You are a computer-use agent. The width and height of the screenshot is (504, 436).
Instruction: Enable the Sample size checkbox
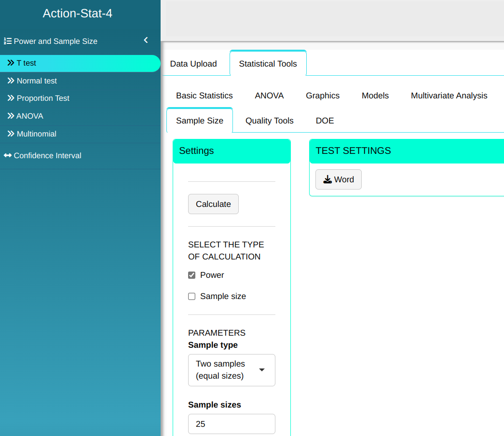192,296
